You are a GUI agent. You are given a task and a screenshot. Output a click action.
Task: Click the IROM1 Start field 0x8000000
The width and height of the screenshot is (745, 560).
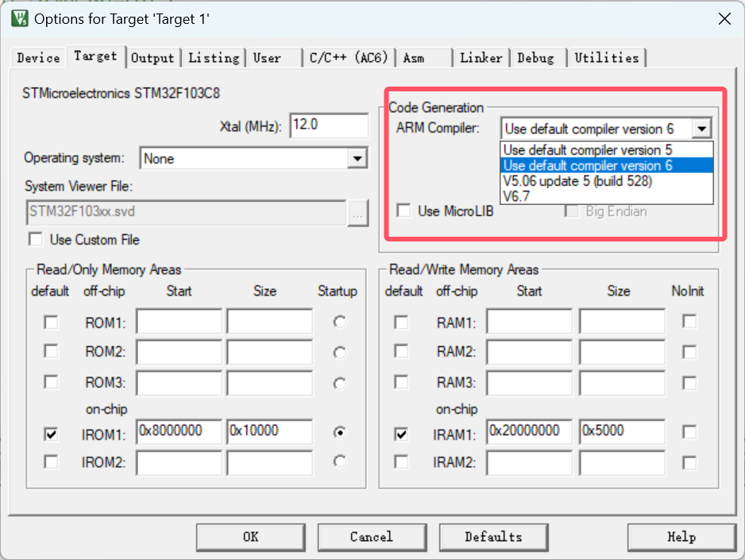(179, 431)
